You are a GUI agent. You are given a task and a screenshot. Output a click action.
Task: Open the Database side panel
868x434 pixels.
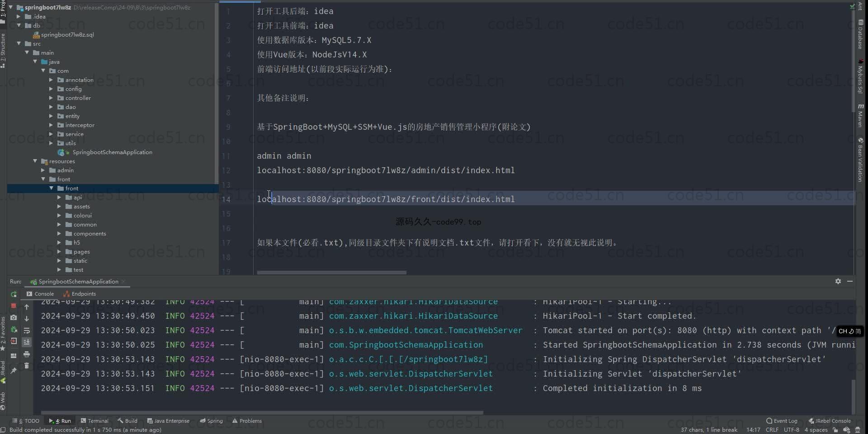(860, 35)
